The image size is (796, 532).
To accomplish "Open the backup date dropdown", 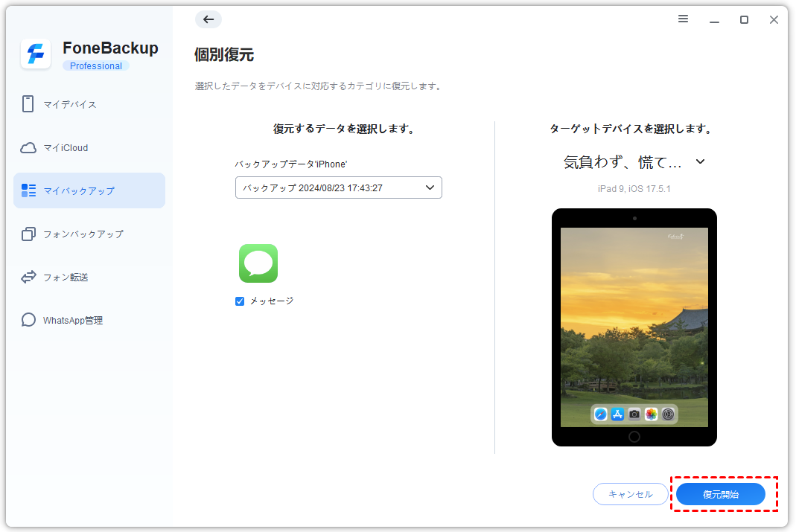I will (338, 188).
